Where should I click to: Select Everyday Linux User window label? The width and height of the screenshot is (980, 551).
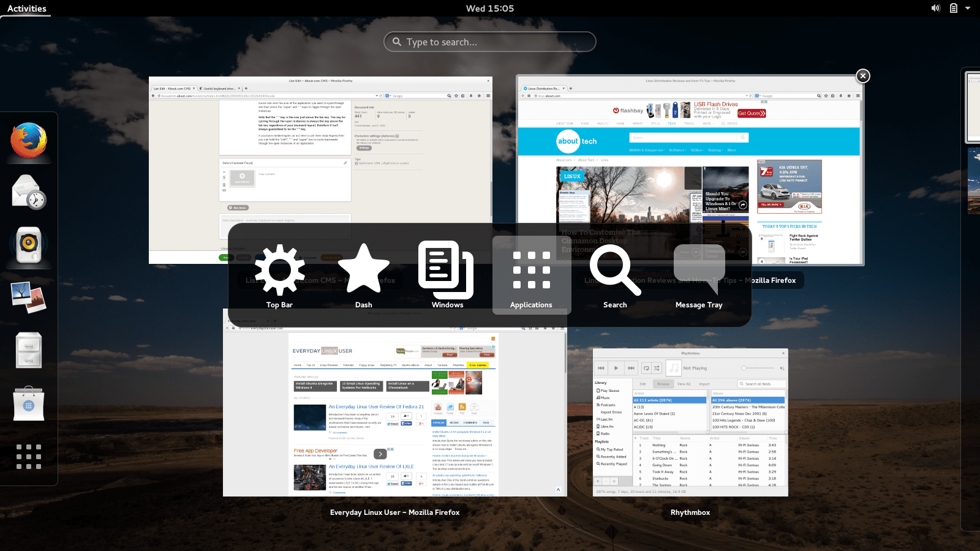394,512
